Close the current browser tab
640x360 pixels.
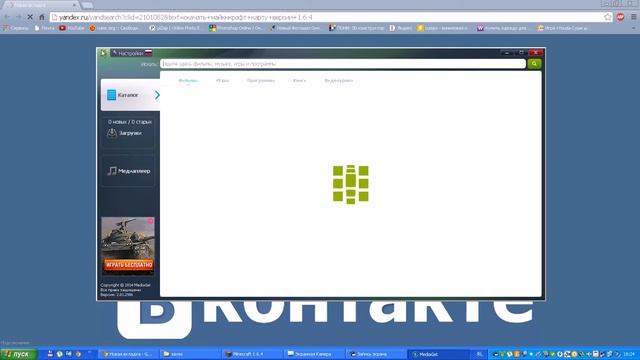(74, 5)
